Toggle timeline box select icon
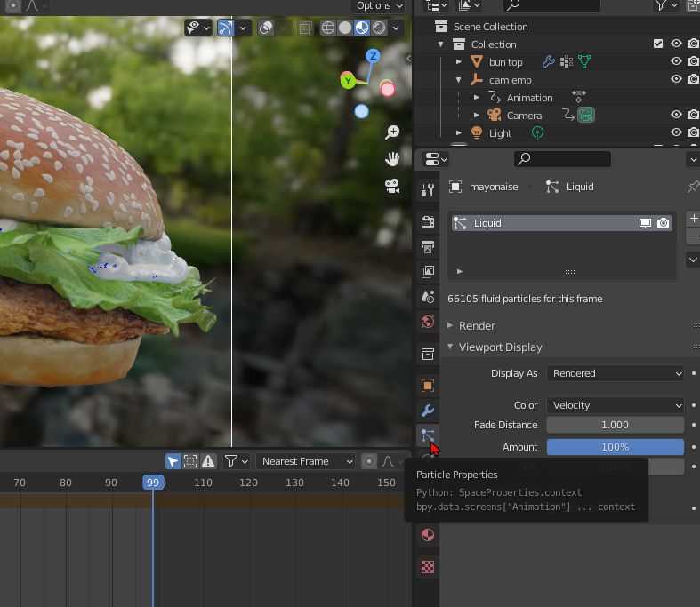The width and height of the screenshot is (700, 607). point(190,461)
